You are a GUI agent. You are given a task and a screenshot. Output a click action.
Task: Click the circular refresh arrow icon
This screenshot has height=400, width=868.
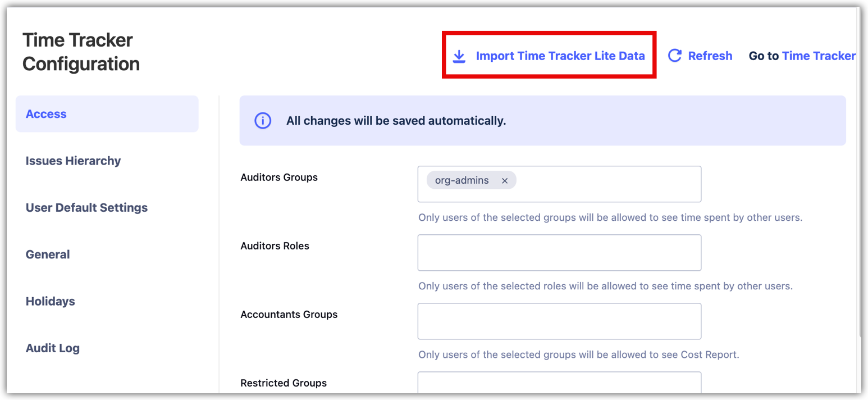[675, 56]
